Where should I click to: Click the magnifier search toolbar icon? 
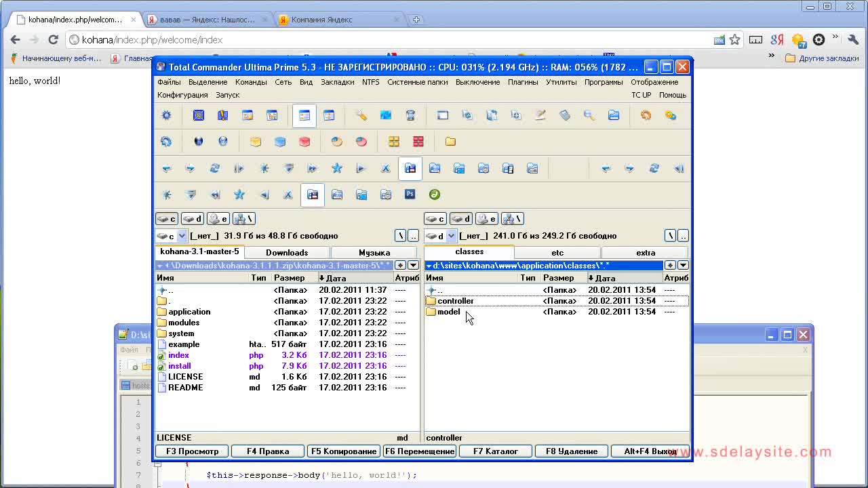click(589, 116)
